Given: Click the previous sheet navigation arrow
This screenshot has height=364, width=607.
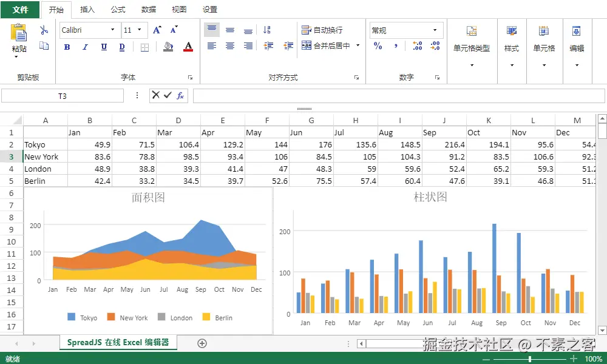Looking at the screenshot, I should point(16,343).
